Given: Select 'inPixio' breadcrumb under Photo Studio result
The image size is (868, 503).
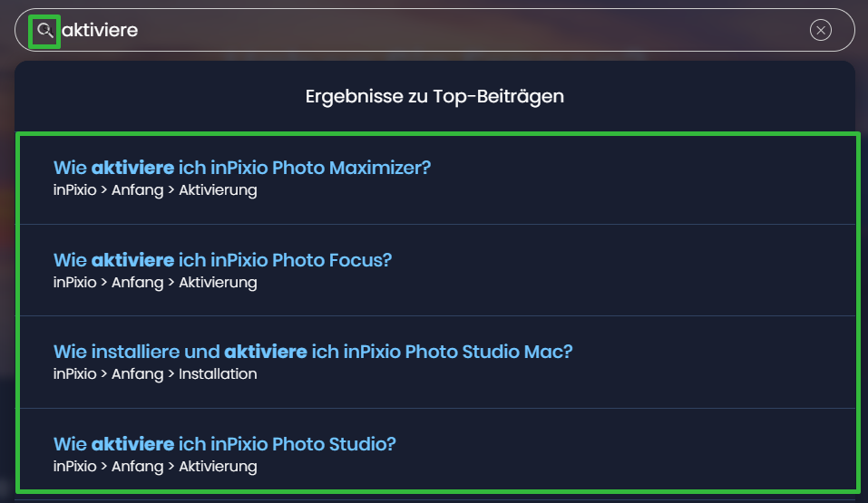Looking at the screenshot, I should tap(74, 467).
